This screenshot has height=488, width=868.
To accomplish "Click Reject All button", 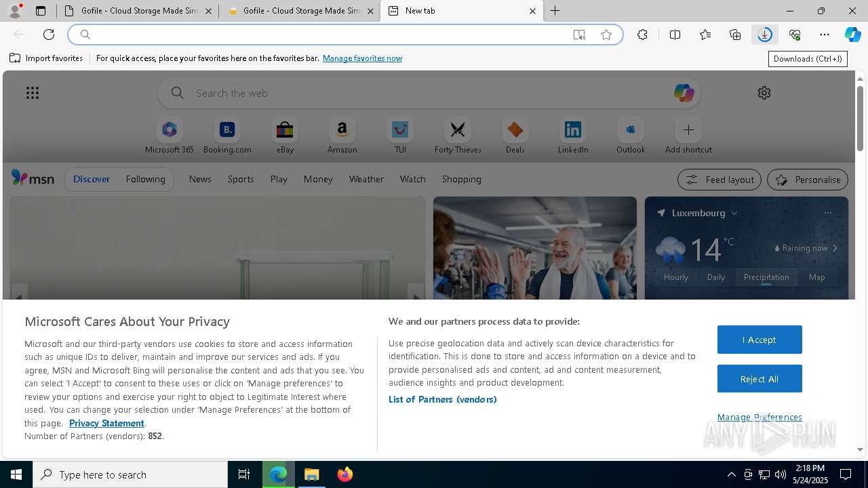I will coord(759,379).
